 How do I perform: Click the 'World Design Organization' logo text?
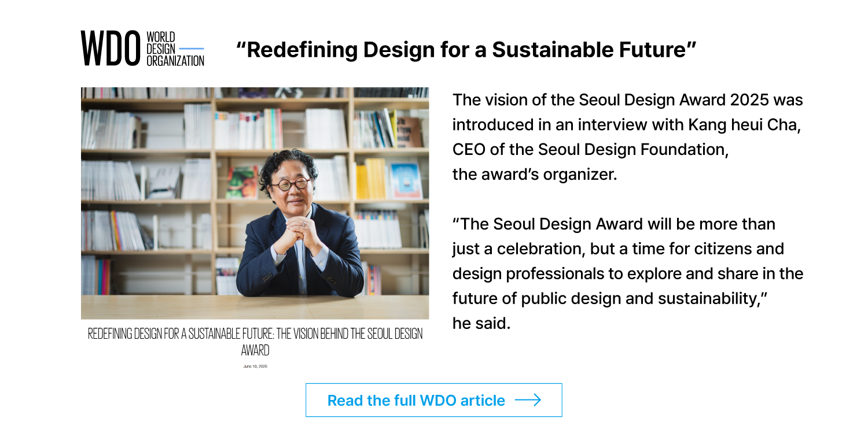(x=175, y=49)
